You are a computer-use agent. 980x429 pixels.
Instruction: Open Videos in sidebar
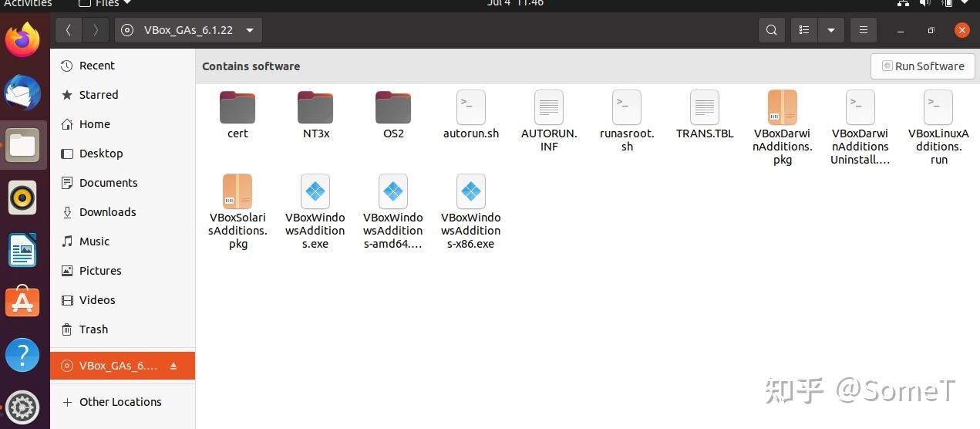coord(123,300)
